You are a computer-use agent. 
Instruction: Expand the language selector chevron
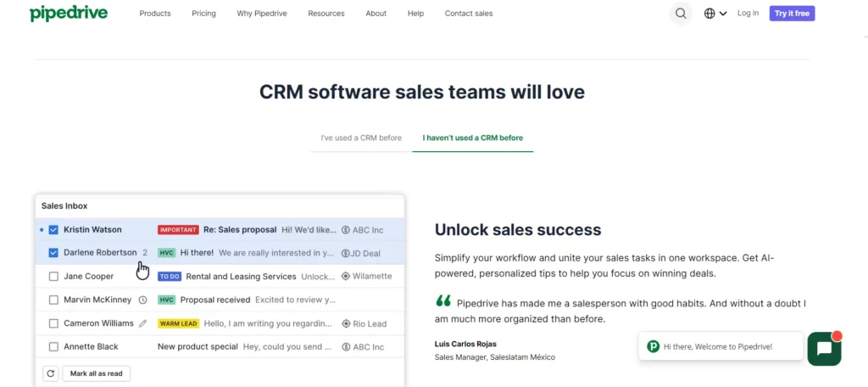(x=723, y=14)
